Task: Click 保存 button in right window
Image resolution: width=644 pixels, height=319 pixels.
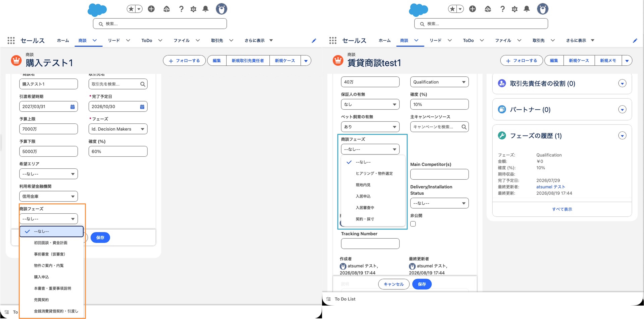Action: tap(422, 284)
